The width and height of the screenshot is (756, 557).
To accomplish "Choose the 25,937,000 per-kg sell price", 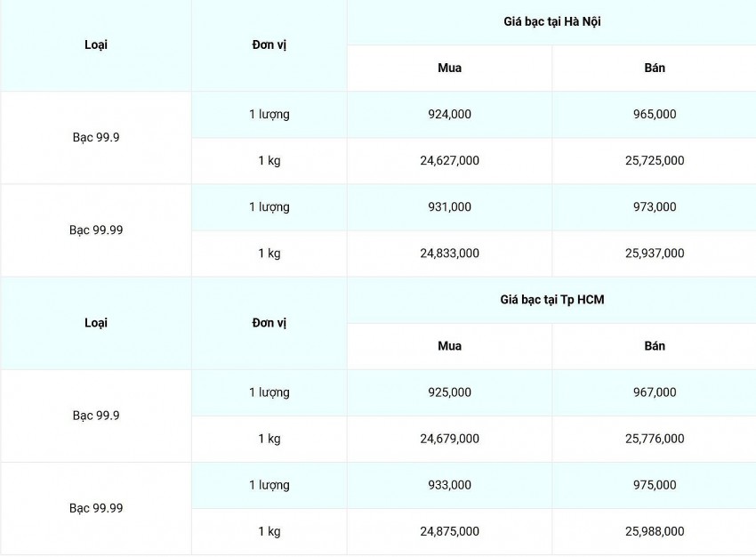I will [655, 254].
